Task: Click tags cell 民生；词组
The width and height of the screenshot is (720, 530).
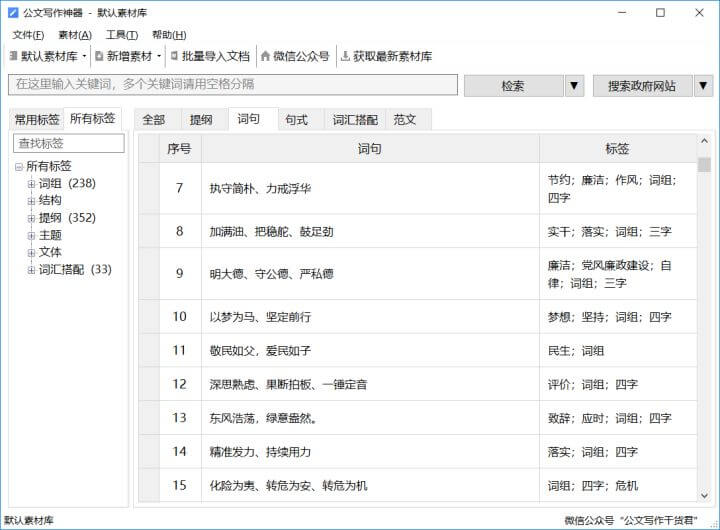Action: point(618,350)
